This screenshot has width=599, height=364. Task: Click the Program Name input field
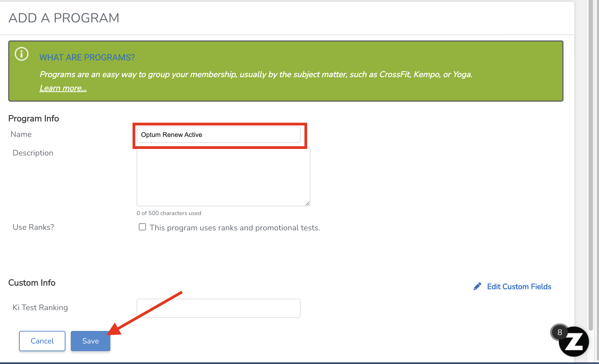[x=218, y=134]
